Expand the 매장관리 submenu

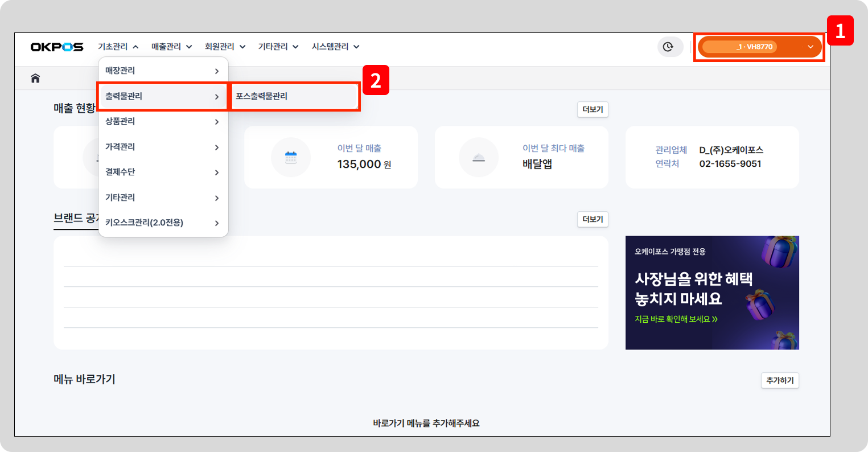[163, 71]
